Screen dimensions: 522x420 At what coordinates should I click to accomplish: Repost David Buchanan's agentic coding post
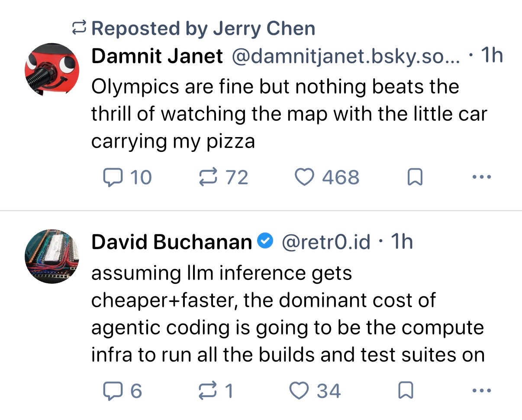(207, 391)
